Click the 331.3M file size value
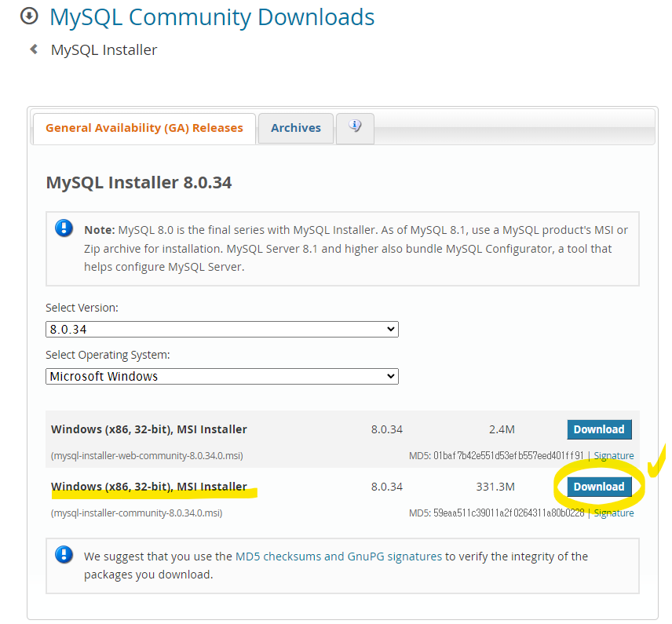The width and height of the screenshot is (672, 624). pos(495,487)
